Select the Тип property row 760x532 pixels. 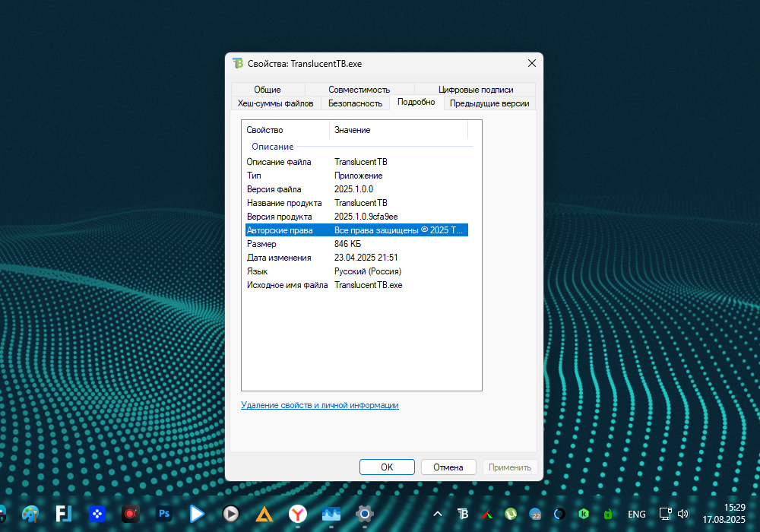click(x=356, y=176)
